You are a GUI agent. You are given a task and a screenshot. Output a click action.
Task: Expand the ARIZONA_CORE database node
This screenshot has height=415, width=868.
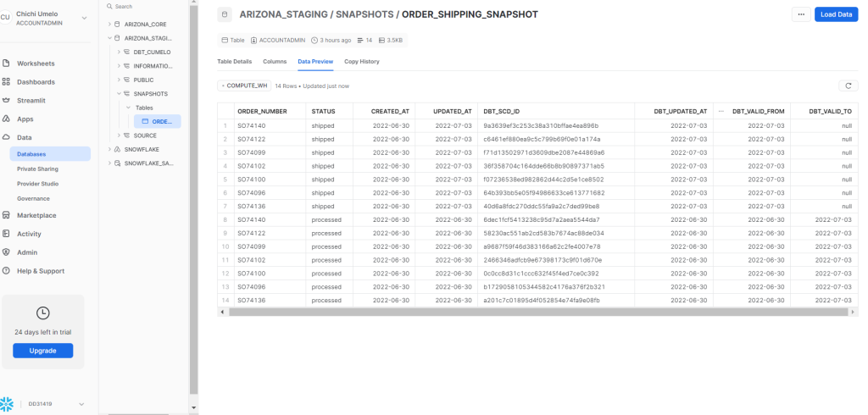coord(109,25)
